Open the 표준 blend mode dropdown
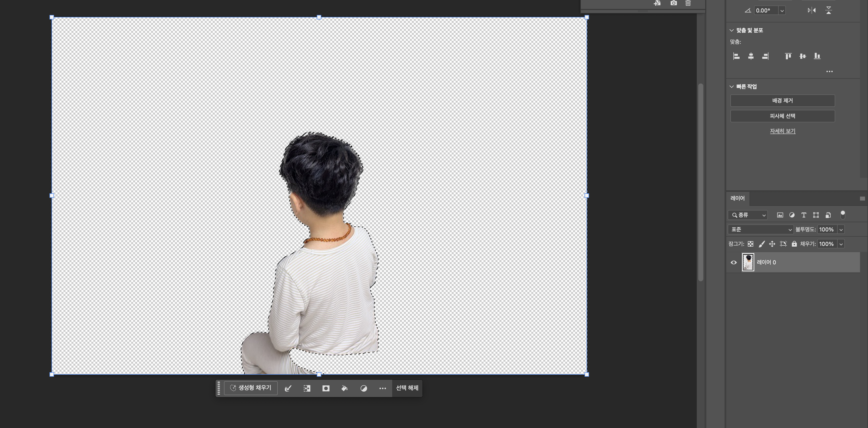This screenshot has width=868, height=428. pos(760,229)
